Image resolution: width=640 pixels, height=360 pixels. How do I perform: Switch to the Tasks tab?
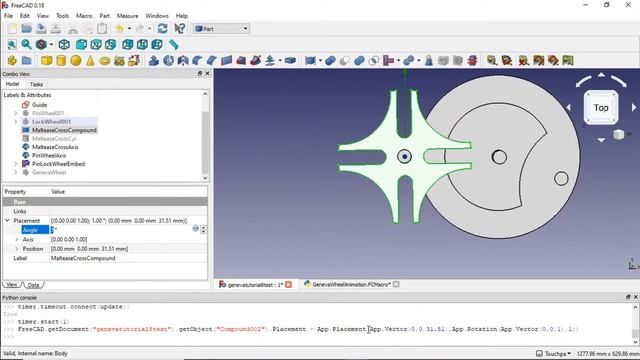(36, 84)
